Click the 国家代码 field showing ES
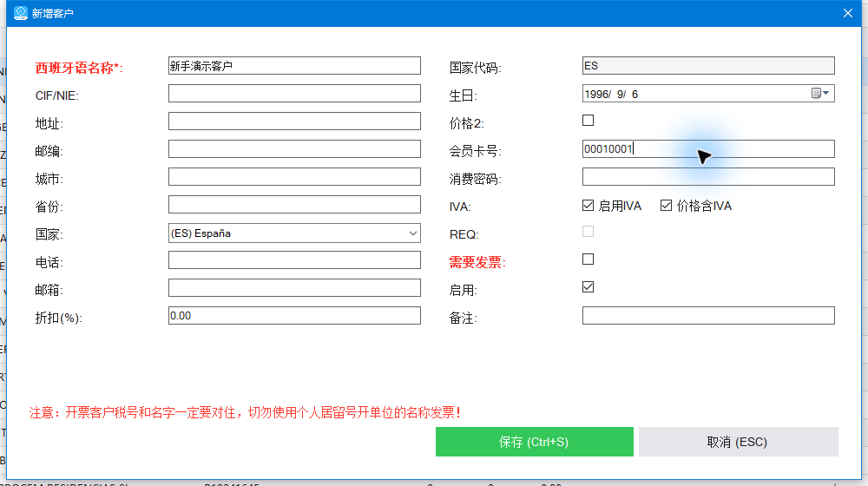 pyautogui.click(x=708, y=66)
